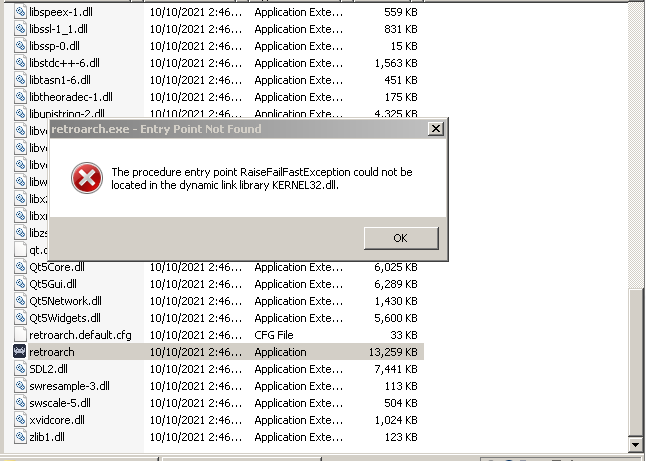Click the 5,600 KB size of Qt5Widgets.dll
The width and height of the screenshot is (646, 461).
point(396,318)
